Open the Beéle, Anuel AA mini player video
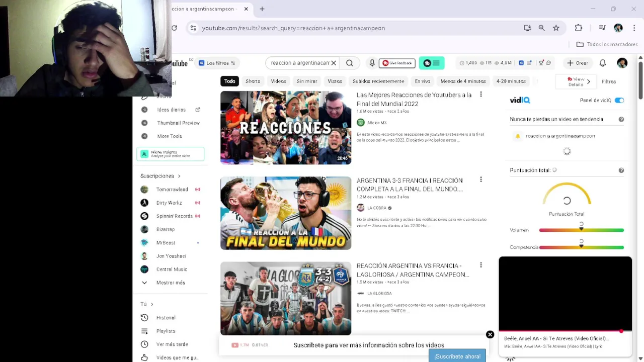 coord(565,294)
